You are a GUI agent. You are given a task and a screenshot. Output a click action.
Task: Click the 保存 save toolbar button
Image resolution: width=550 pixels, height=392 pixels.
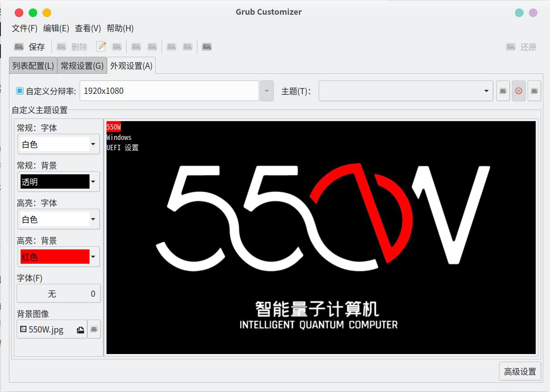click(30, 46)
